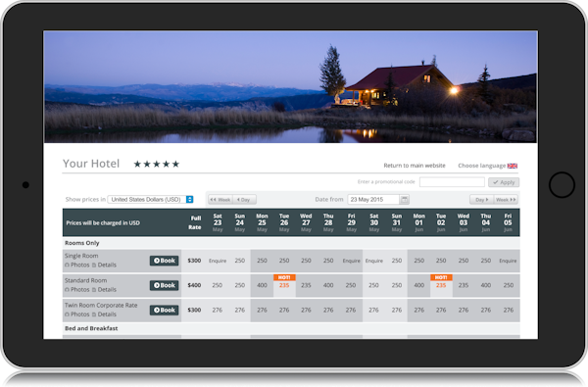Focus the promotional code field

(452, 182)
